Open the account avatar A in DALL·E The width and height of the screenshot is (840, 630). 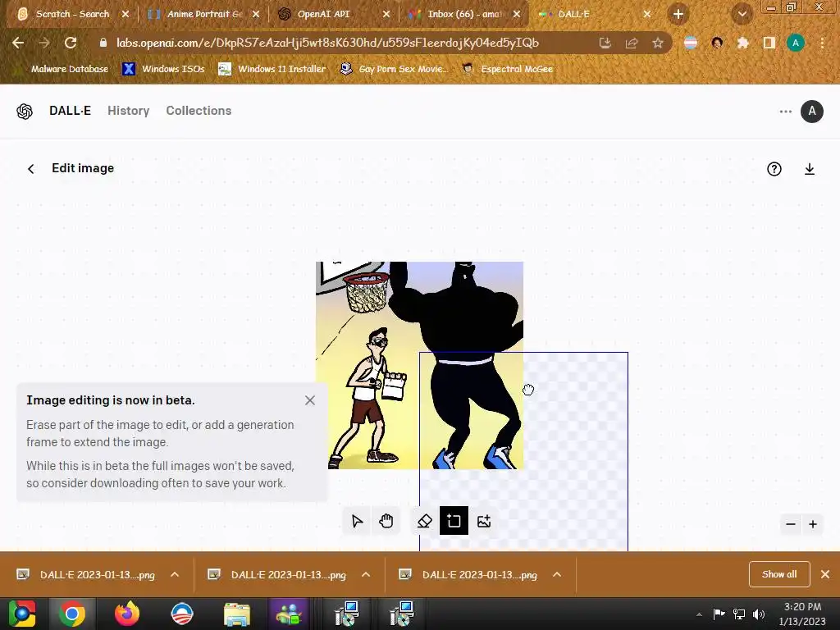pos(811,112)
